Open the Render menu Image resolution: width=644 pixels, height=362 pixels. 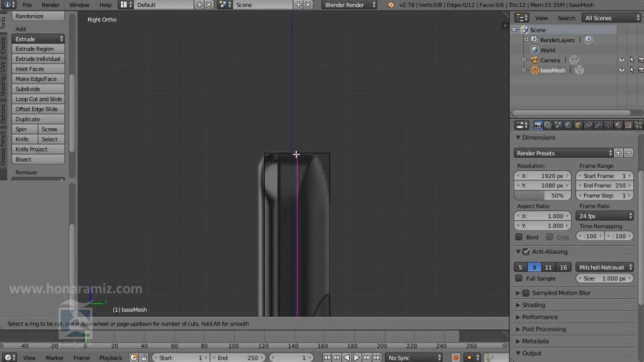point(50,5)
